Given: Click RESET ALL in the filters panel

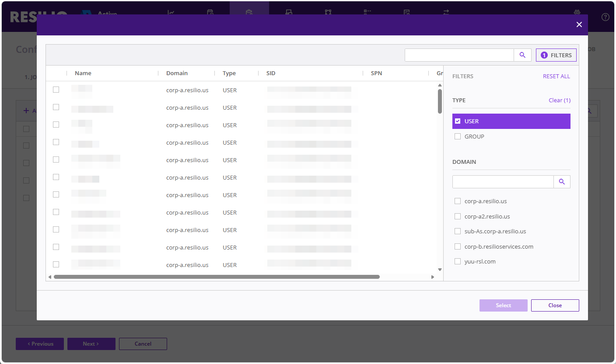Looking at the screenshot, I should coord(556,76).
